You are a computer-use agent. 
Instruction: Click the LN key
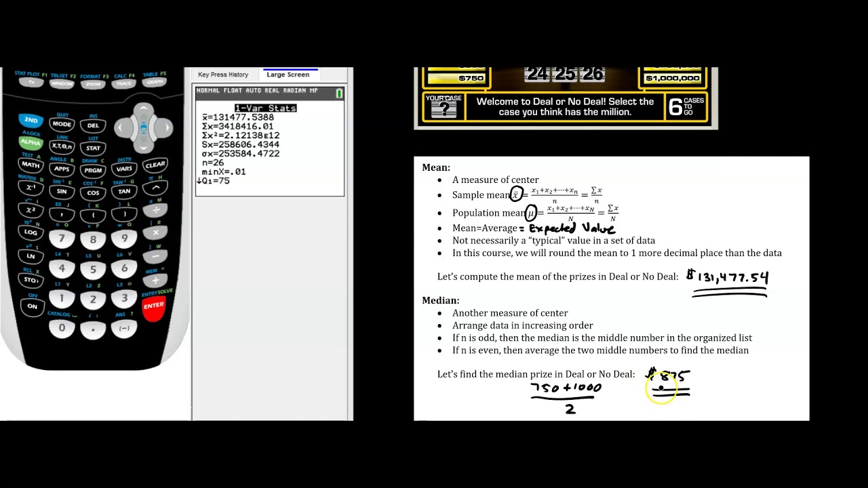31,256
